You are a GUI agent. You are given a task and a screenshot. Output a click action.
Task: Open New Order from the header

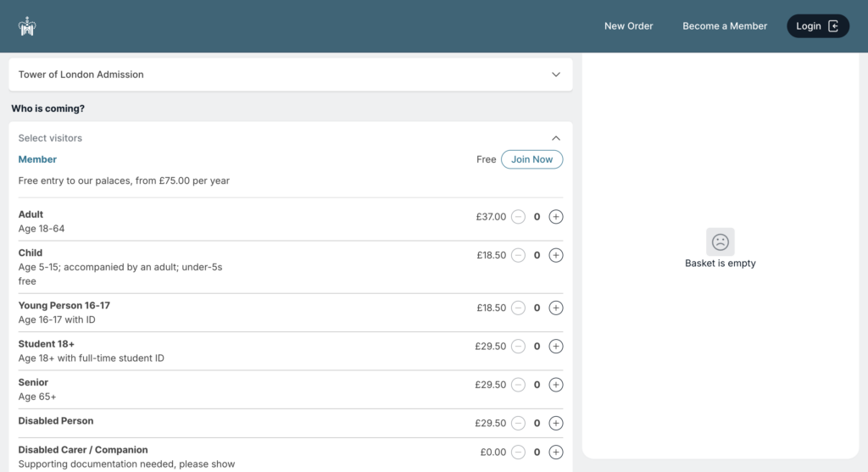pyautogui.click(x=628, y=26)
